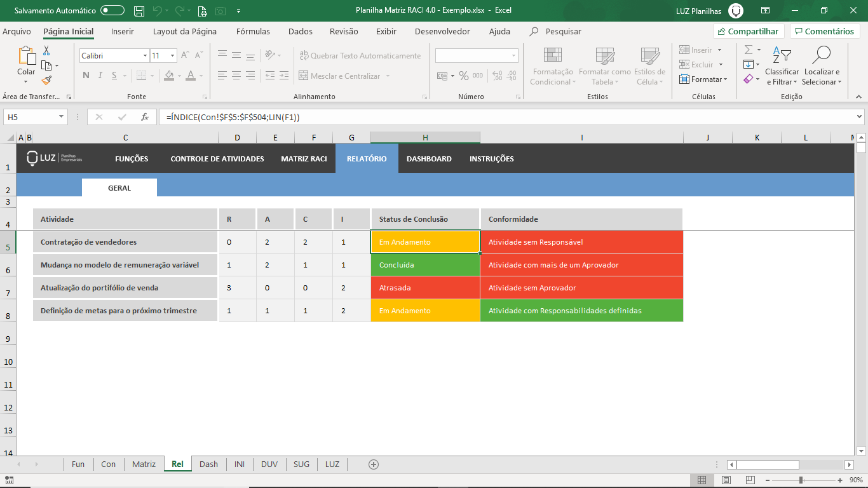Viewport: 868px width, 488px height.
Task: Open the Formatar cells dropdown
Action: (x=703, y=79)
